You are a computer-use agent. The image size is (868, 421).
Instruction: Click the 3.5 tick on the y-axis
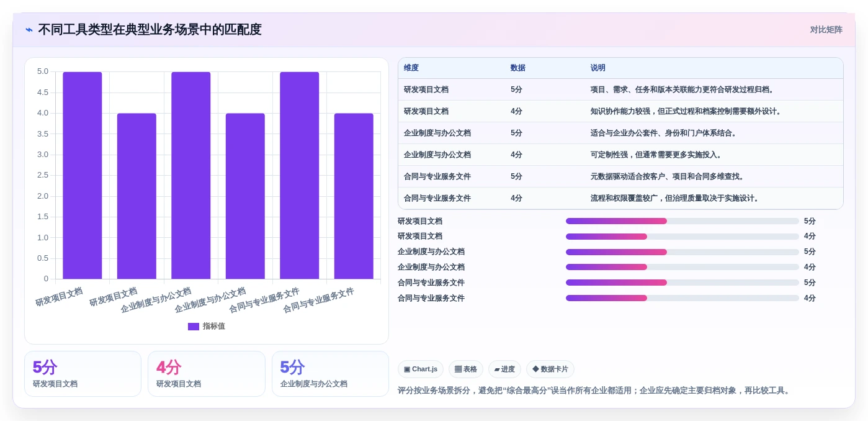point(43,134)
